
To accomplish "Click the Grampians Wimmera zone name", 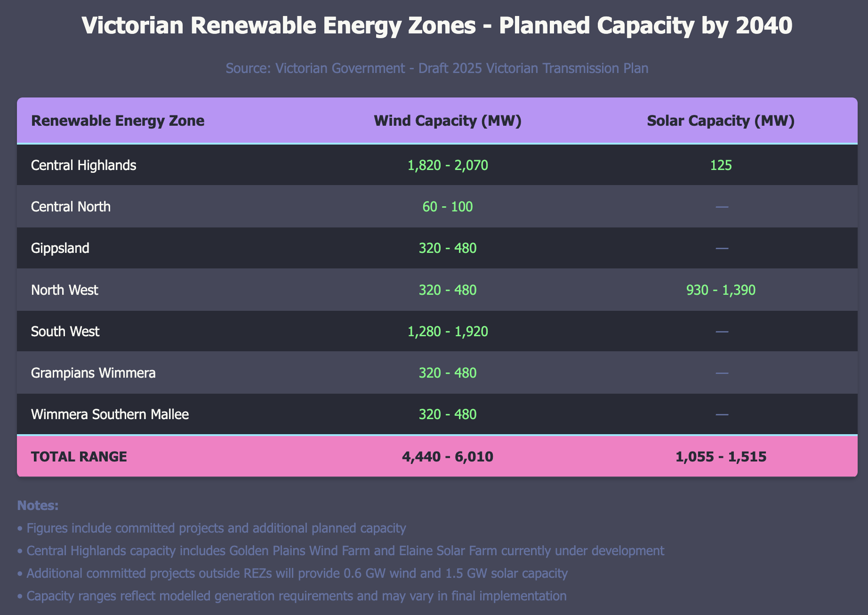I will pyautogui.click(x=93, y=373).
